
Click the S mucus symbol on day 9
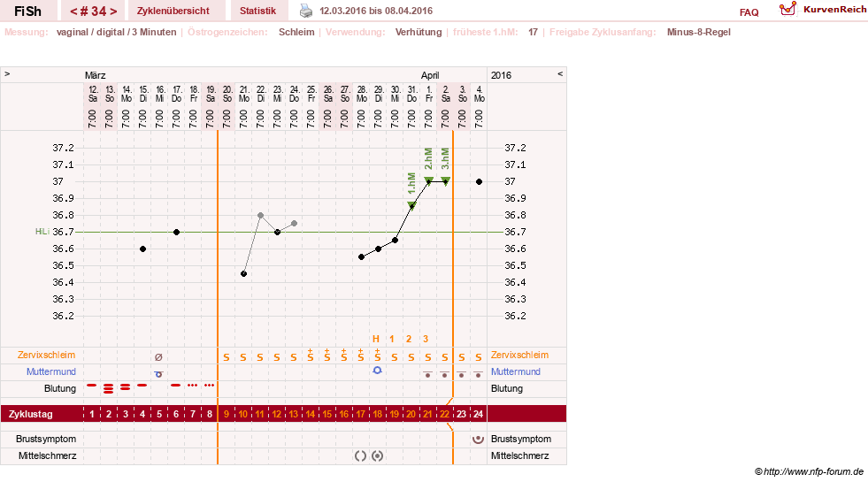coord(227,357)
